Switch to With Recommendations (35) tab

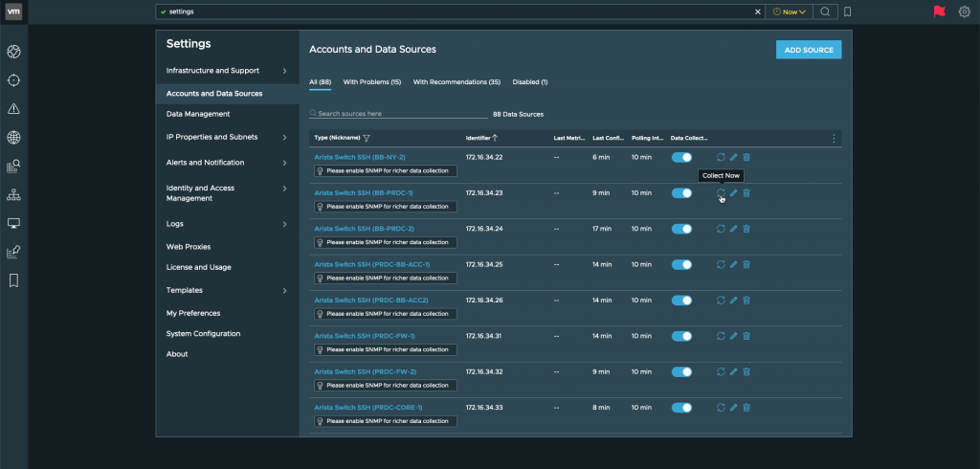click(457, 82)
